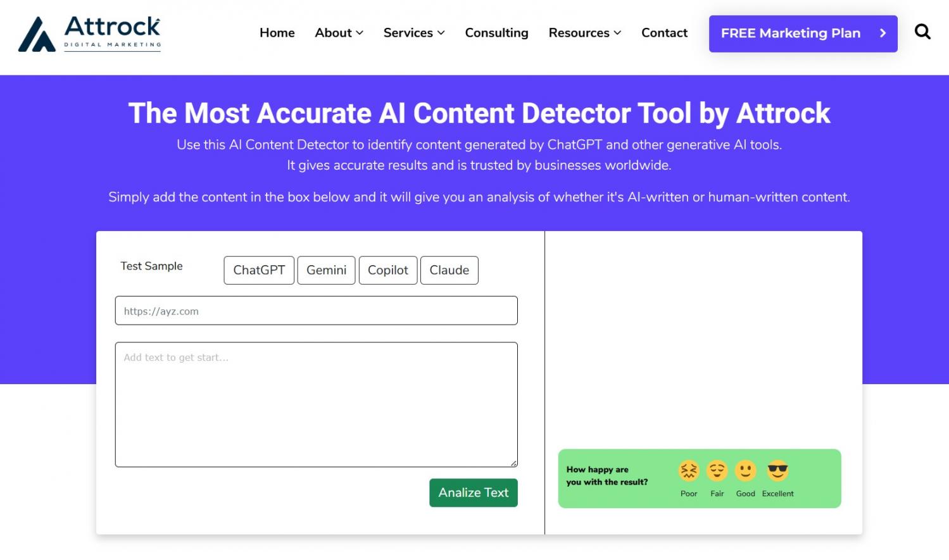Grab the textarea resize handle

click(x=513, y=463)
